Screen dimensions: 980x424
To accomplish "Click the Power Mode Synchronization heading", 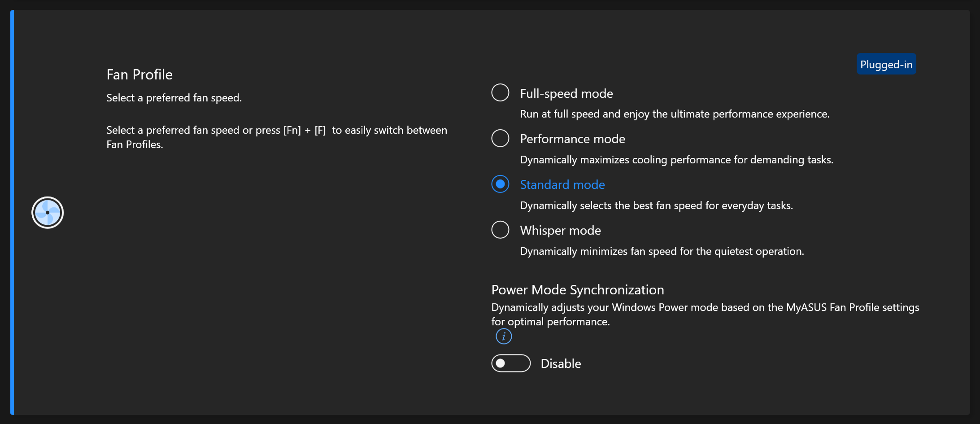I will pyautogui.click(x=578, y=290).
